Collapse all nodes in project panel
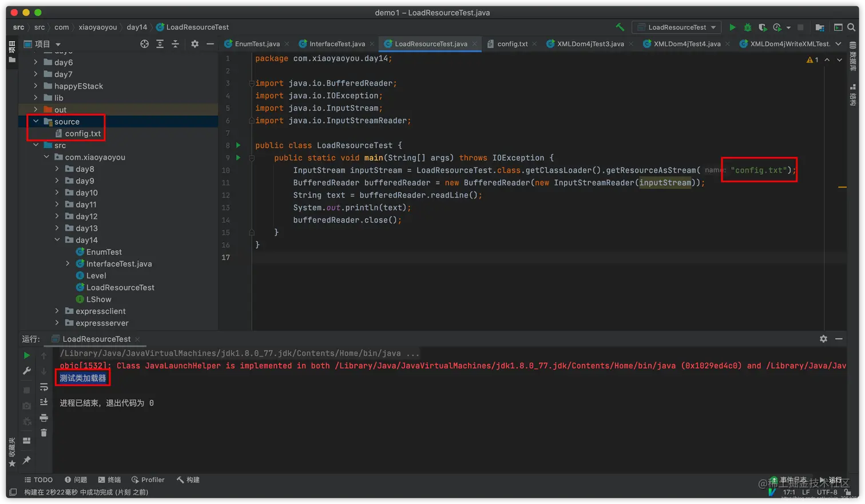Screen dimensions: 865x504 tap(175, 44)
